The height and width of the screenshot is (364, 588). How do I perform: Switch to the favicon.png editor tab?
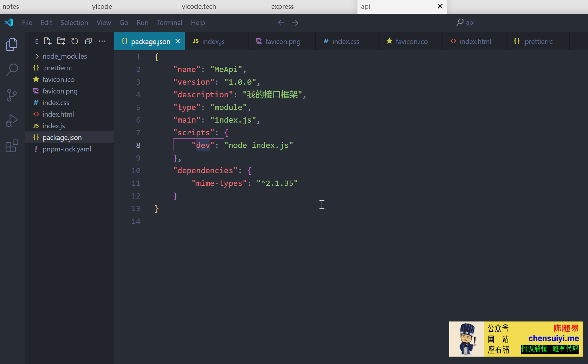tap(282, 41)
